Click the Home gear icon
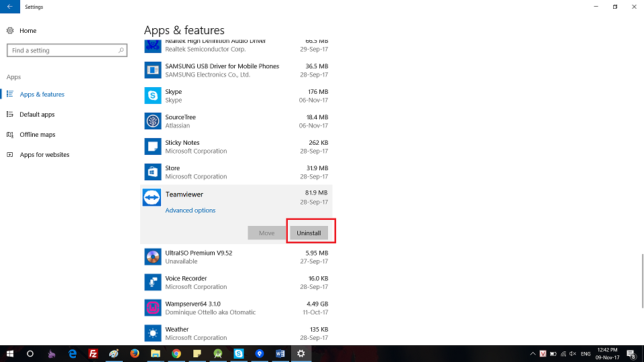The height and width of the screenshot is (362, 644). [x=10, y=30]
